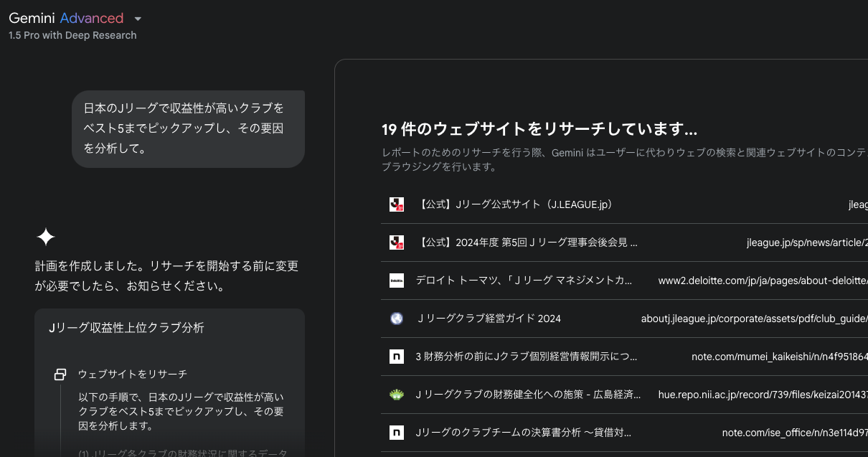Click the browser icon beside ウェブサイトをリサーチ step
The height and width of the screenshot is (457, 868).
point(59,374)
